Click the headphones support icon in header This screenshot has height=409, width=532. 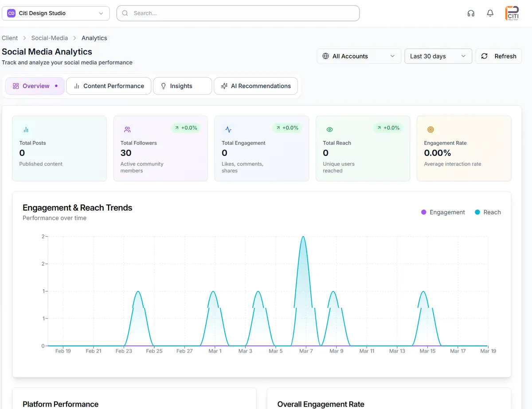(471, 13)
